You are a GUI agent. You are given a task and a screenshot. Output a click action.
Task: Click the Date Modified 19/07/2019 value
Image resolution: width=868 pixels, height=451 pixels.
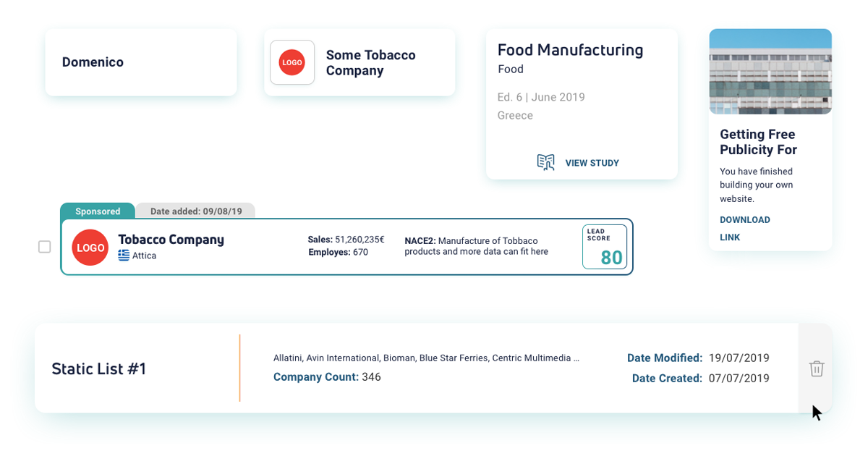click(x=739, y=358)
